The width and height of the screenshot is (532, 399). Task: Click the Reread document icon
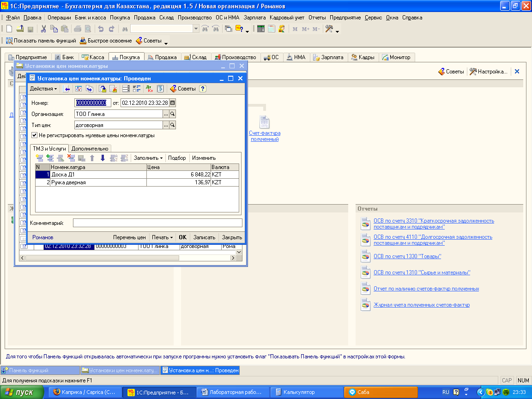79,89
